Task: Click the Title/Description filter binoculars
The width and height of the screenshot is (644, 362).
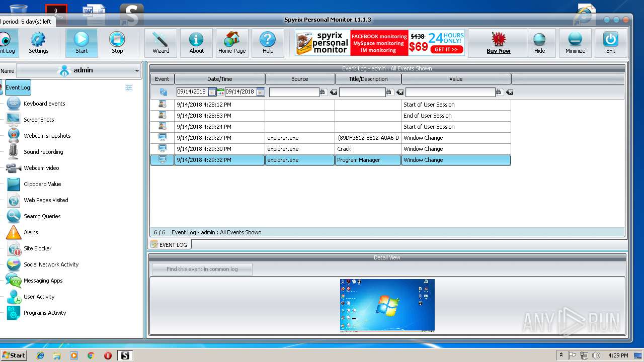Action: point(389,92)
